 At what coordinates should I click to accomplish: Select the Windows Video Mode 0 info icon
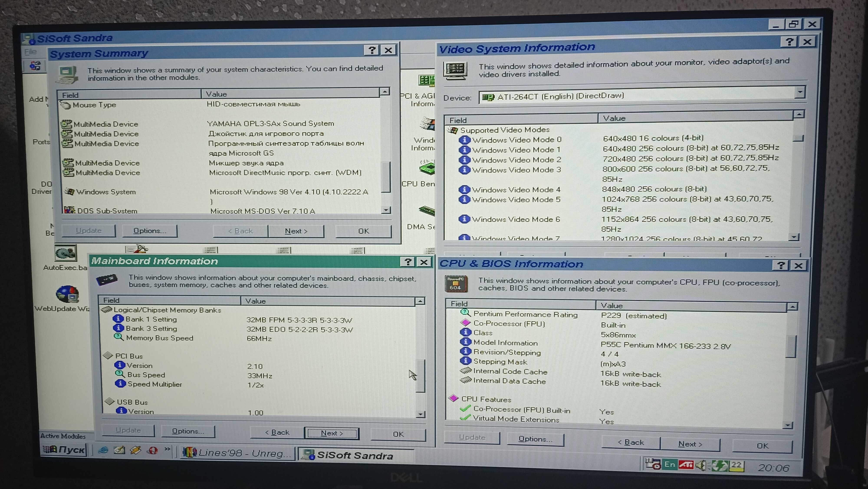pos(464,140)
